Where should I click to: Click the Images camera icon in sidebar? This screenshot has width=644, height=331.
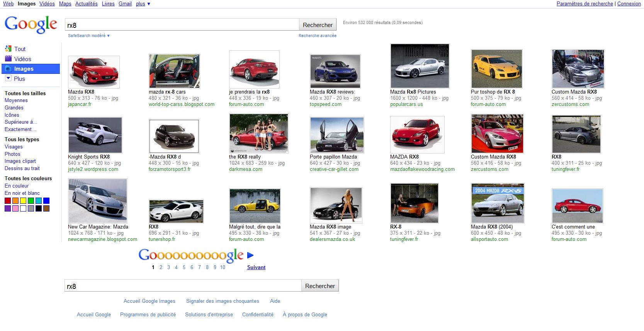8,69
